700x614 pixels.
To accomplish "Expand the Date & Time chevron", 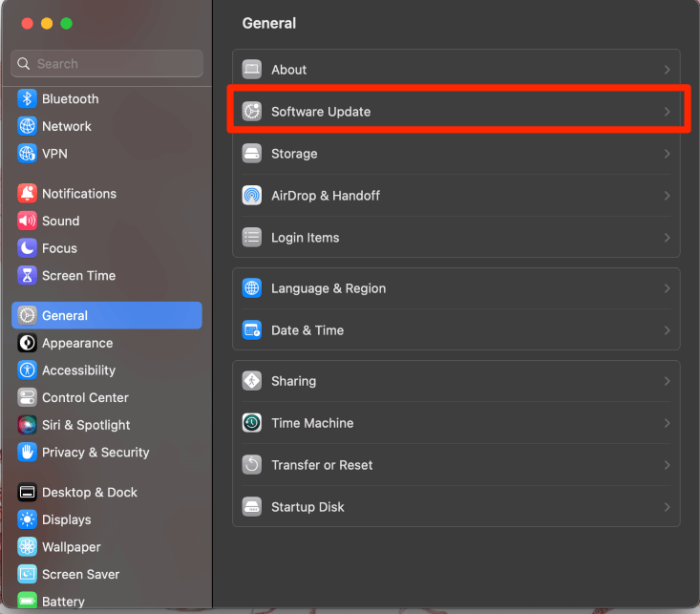I will tap(667, 330).
